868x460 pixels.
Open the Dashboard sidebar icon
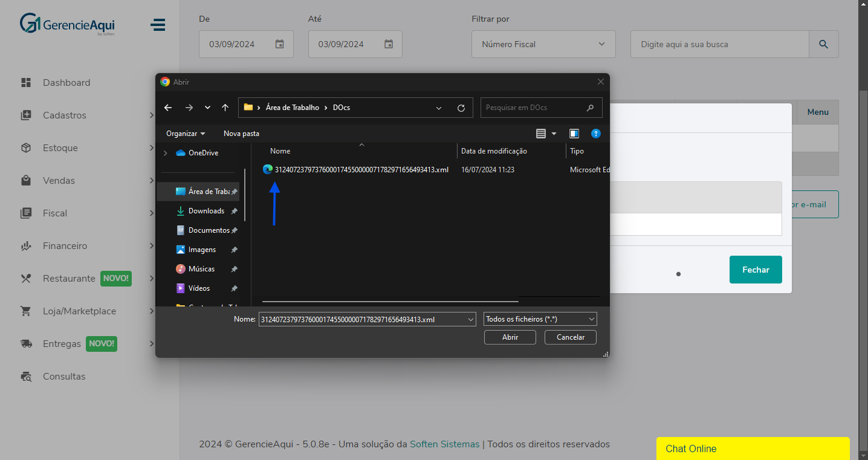point(25,82)
